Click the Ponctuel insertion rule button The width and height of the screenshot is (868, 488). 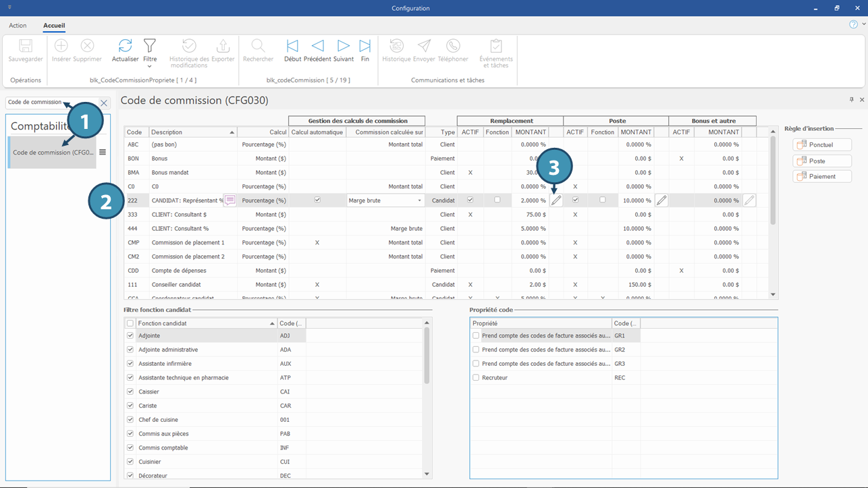pos(821,145)
